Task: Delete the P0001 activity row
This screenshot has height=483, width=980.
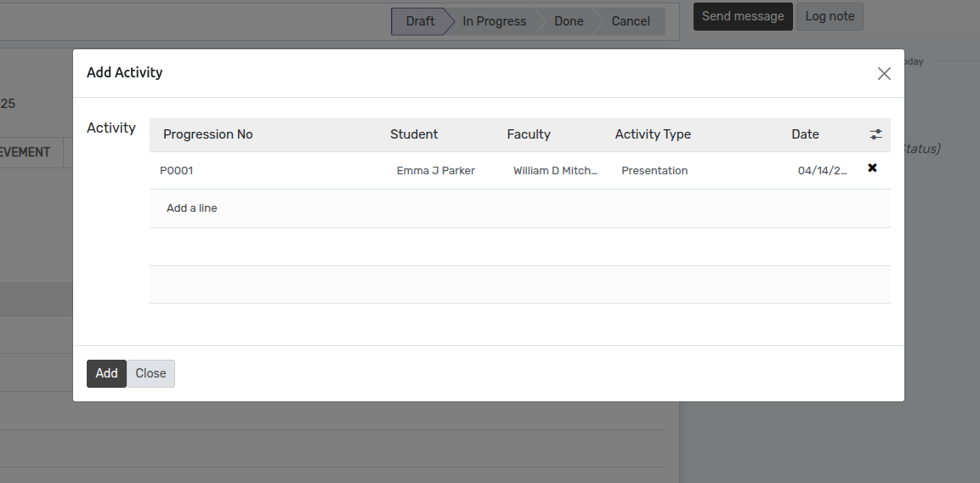Action: tap(873, 168)
